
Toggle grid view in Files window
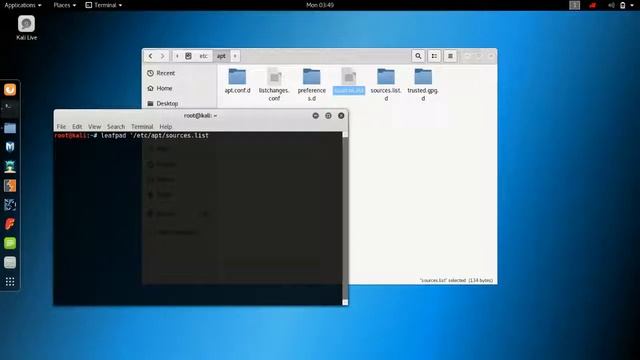(434, 56)
